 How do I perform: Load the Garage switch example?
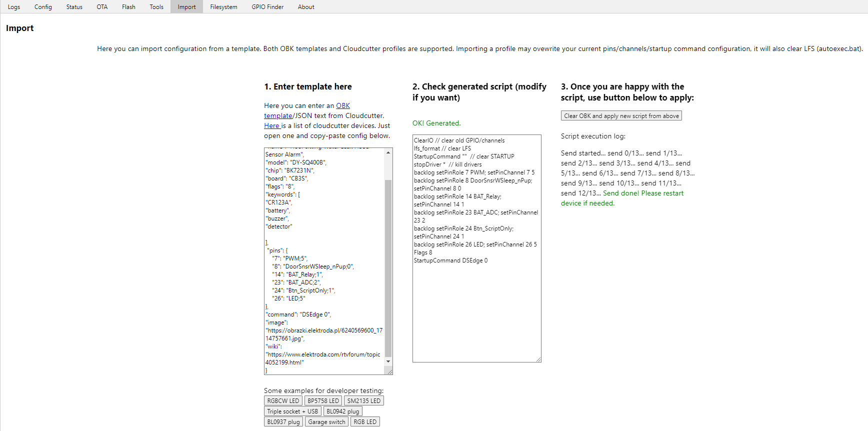click(x=326, y=422)
